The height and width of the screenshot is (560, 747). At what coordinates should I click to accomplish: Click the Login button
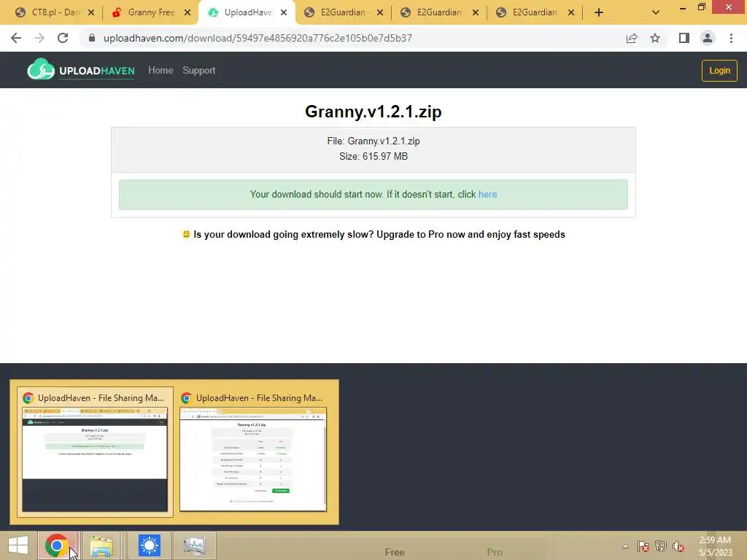719,71
